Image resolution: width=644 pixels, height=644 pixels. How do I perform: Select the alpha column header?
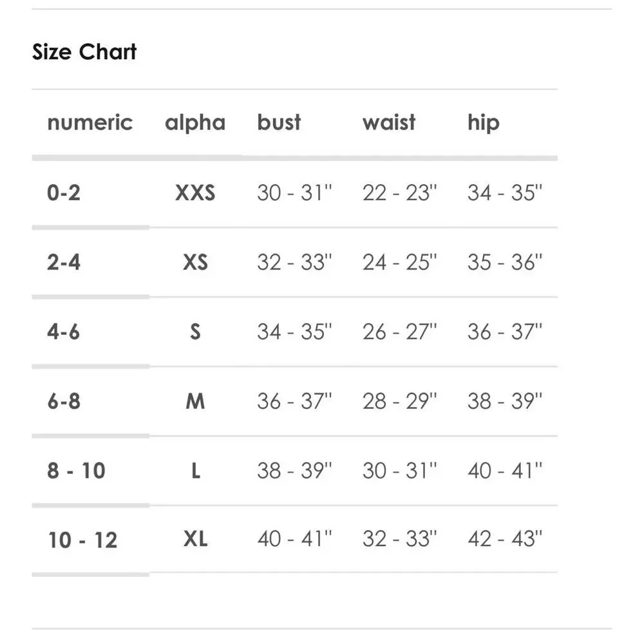coord(195,123)
